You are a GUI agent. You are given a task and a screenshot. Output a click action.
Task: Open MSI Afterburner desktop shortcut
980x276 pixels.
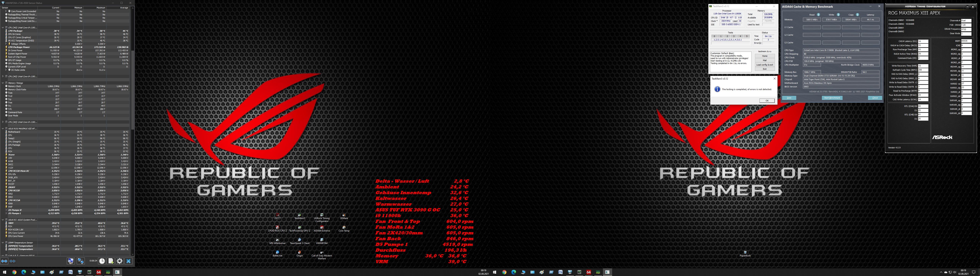click(x=277, y=241)
